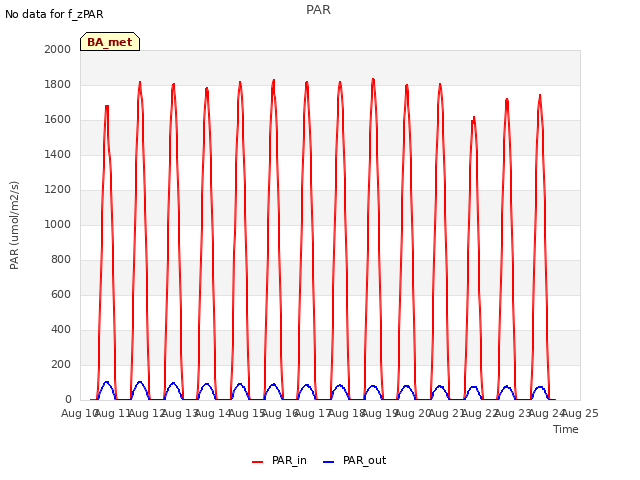Click the x-axis title Time

[566, 429]
